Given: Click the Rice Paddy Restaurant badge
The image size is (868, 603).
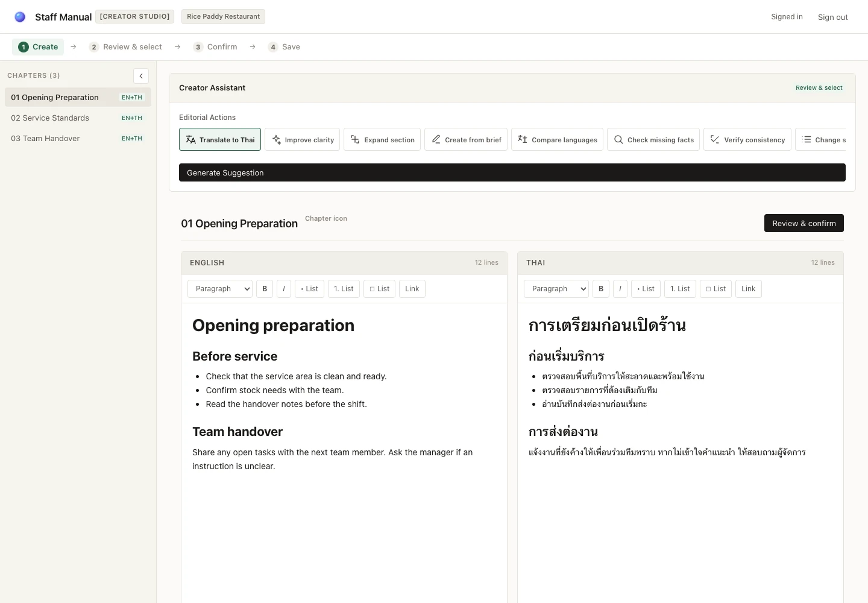Looking at the screenshot, I should pyautogui.click(x=223, y=16).
